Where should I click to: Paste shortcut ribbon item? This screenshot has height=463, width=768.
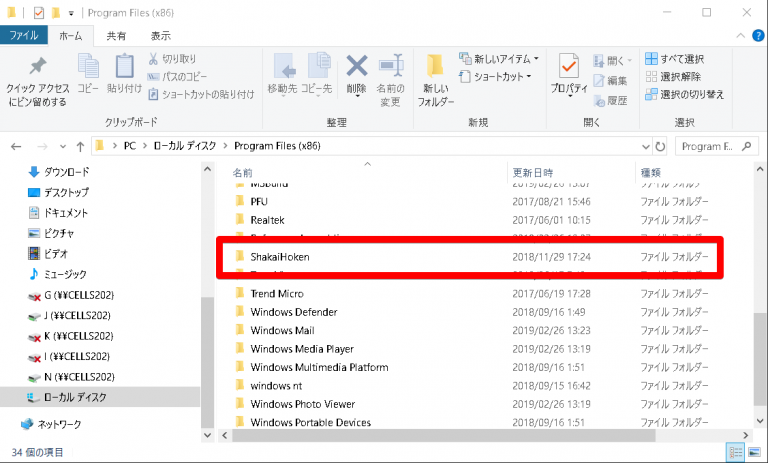coord(201,94)
